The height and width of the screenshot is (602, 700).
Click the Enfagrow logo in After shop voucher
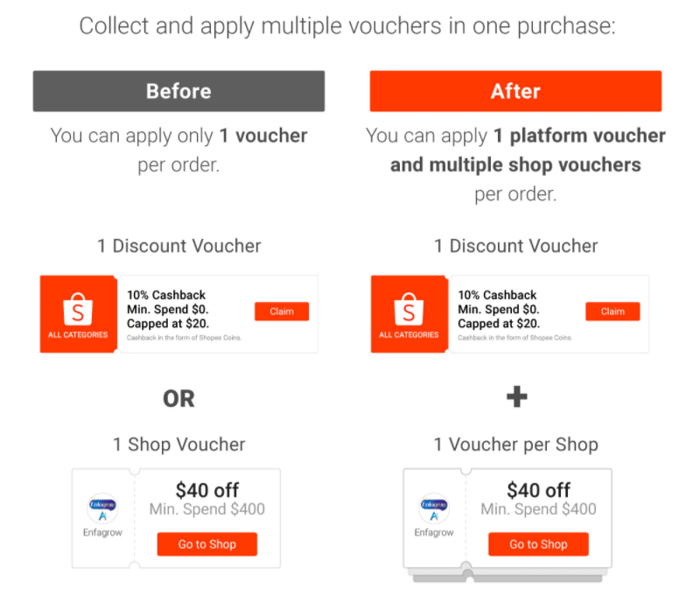click(x=434, y=508)
